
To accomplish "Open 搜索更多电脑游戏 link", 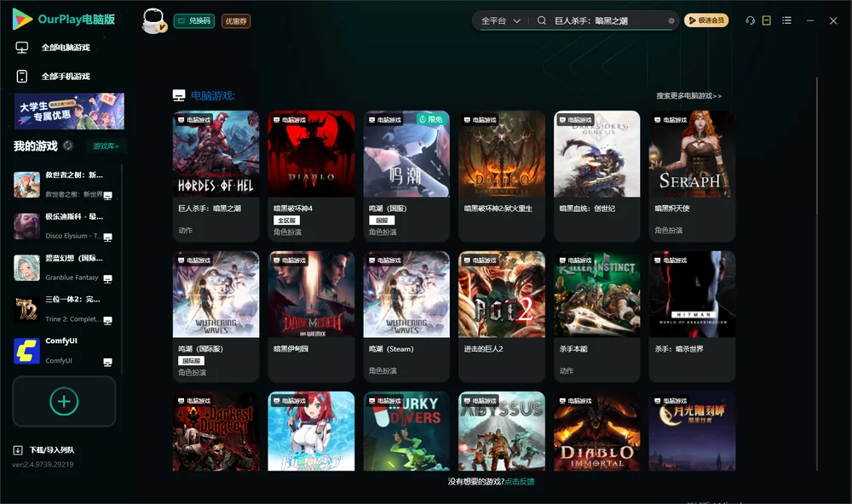I will click(x=688, y=95).
